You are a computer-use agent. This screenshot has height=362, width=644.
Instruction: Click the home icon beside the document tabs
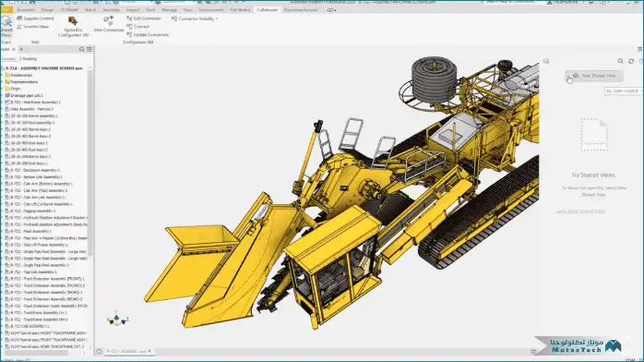pos(99,351)
